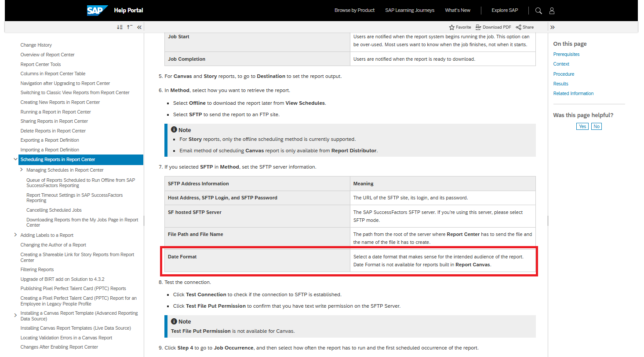Open Report Center Tools topic
Image resolution: width=644 pixels, height=357 pixels.
coord(40,64)
